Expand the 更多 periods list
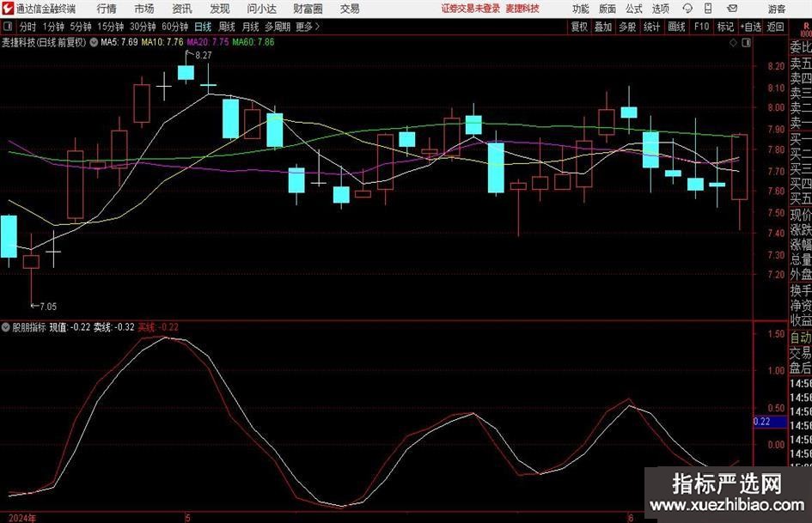 (x=308, y=27)
